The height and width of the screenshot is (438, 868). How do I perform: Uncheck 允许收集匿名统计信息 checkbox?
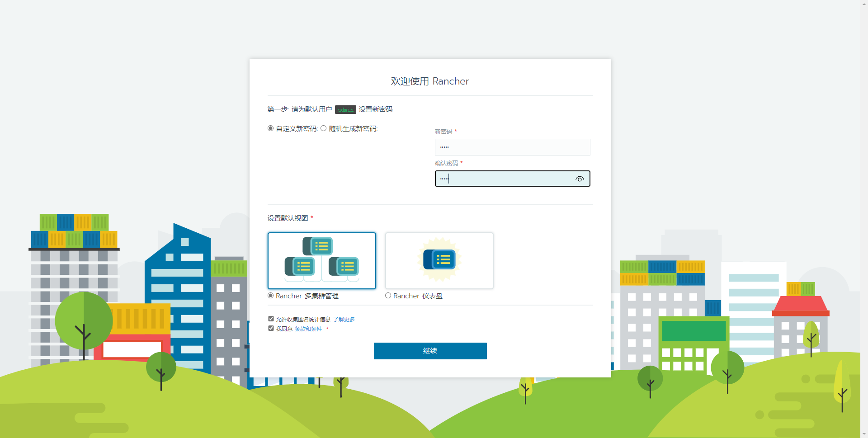(271, 319)
